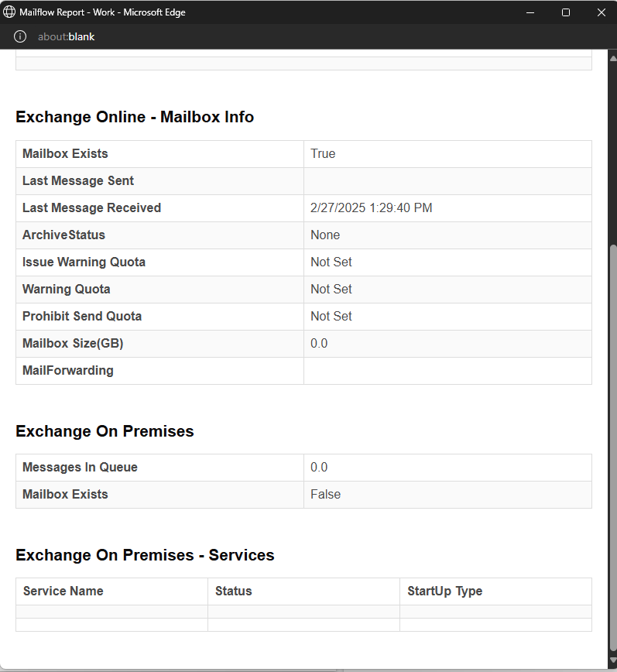Click the globe icon in the title bar
The image size is (617, 672).
point(9,12)
